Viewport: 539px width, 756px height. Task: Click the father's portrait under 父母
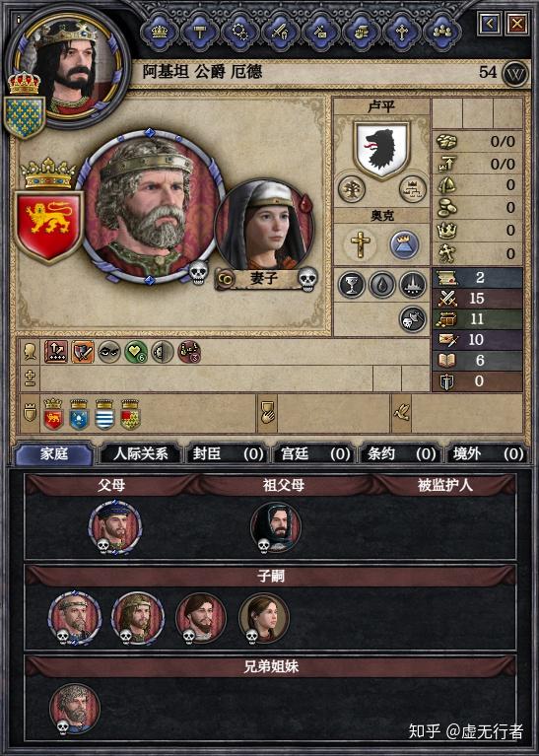coord(114,526)
